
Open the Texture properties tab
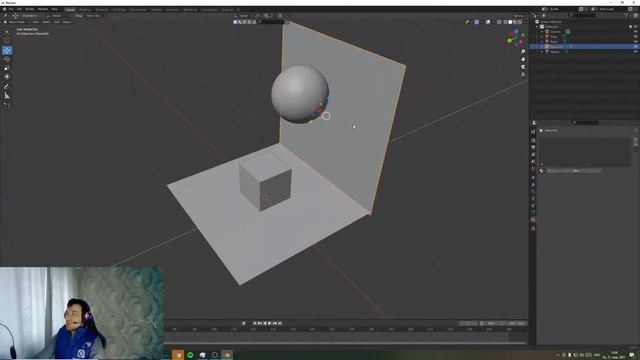click(x=533, y=229)
